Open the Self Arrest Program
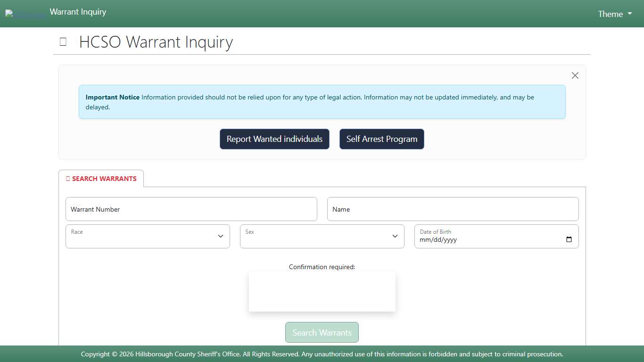The height and width of the screenshot is (362, 644). coord(381,139)
